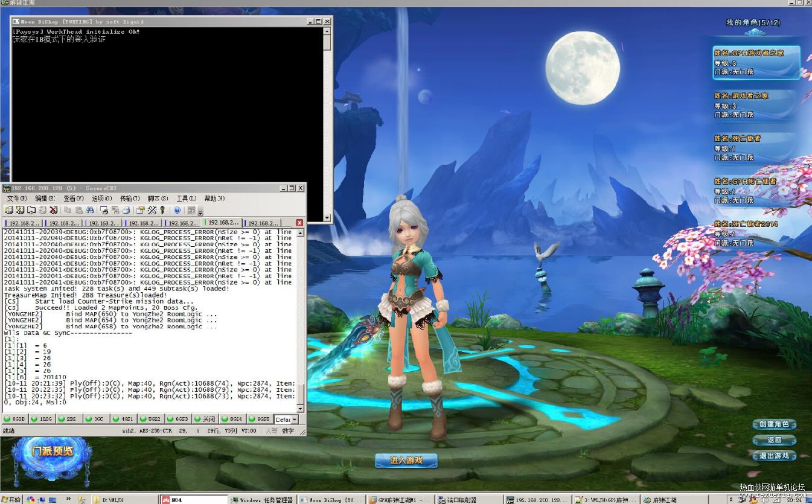The width and height of the screenshot is (812, 504).
Task: Open the 编辑(E) menu in SecureCRT
Action: 45,198
